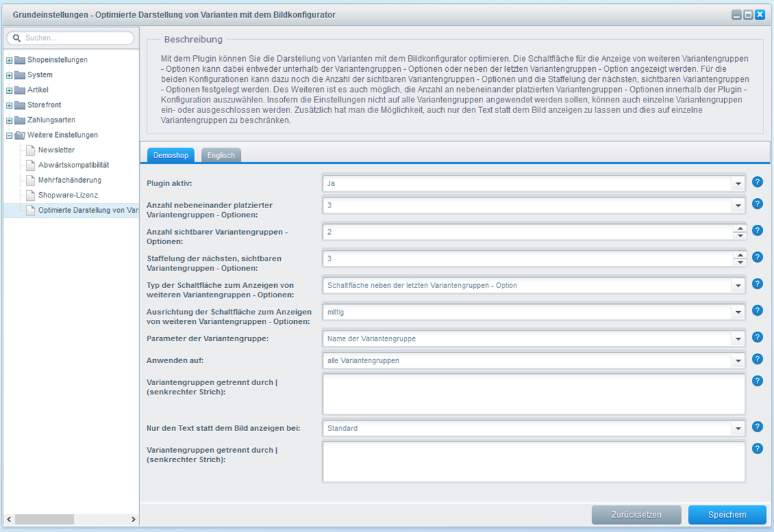
Task: Click the search magnifier icon
Action: [x=17, y=38]
